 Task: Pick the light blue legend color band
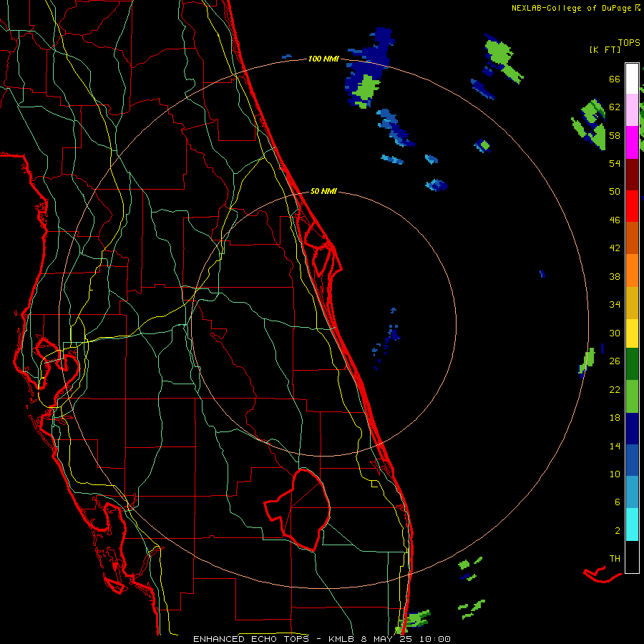click(x=632, y=492)
